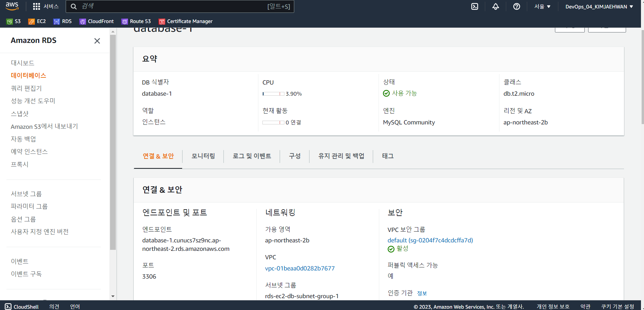
Task: Click the 사용 가능 status indicator
Action: [400, 93]
